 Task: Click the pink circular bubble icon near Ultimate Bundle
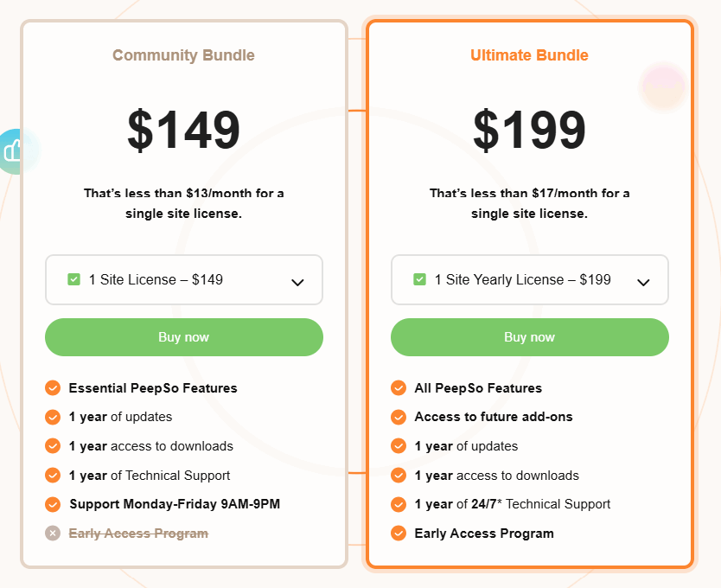[663, 87]
